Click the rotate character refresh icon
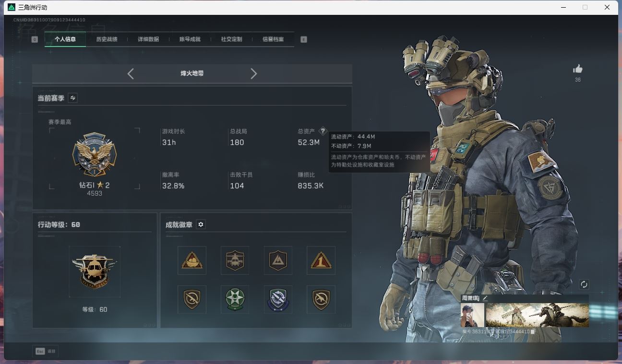Screen dimensions: 622x364 click(x=584, y=284)
